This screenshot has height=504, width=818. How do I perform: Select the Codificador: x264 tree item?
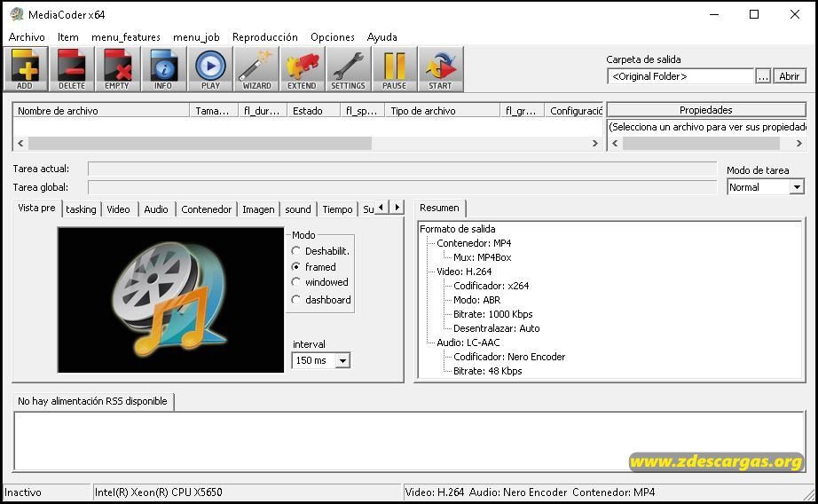tap(491, 286)
